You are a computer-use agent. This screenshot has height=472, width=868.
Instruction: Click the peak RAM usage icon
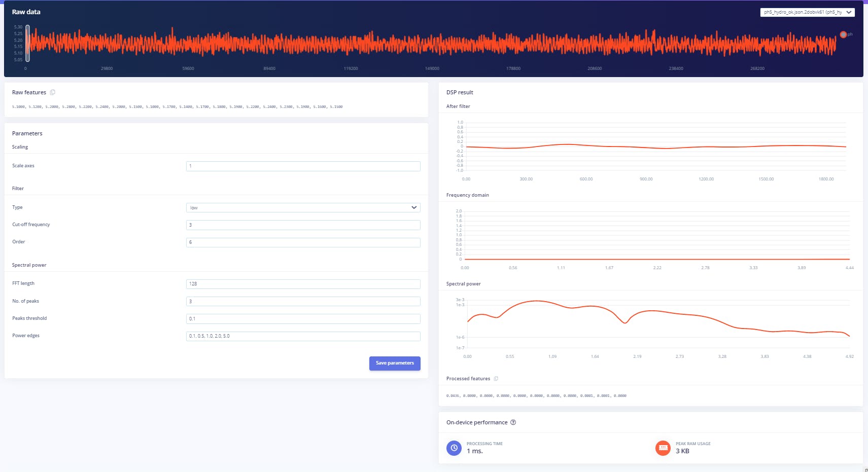663,448
